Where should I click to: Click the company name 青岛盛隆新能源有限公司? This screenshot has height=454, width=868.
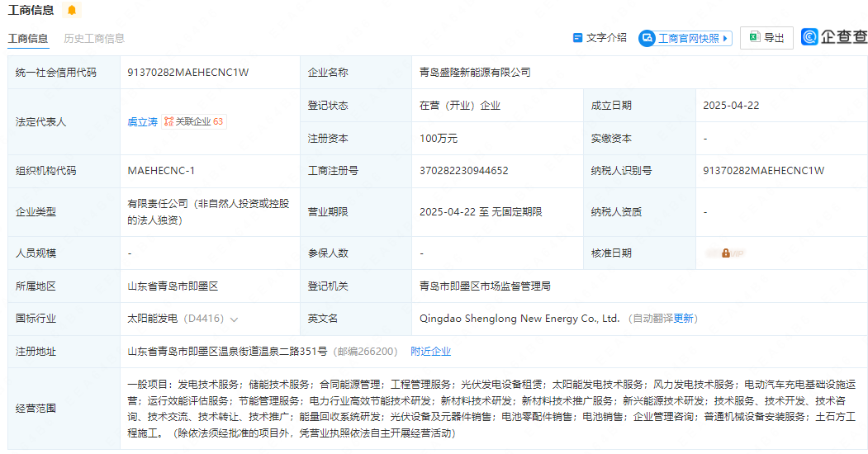tap(475, 73)
